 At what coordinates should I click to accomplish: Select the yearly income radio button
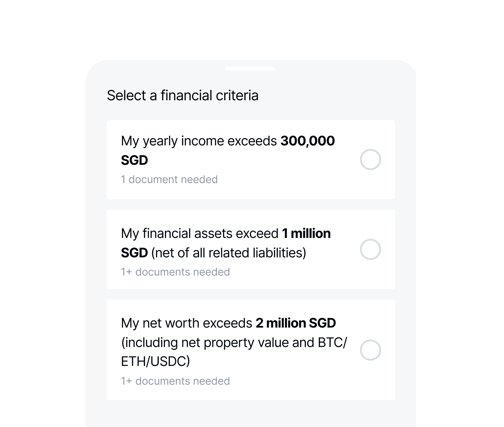[x=370, y=159]
